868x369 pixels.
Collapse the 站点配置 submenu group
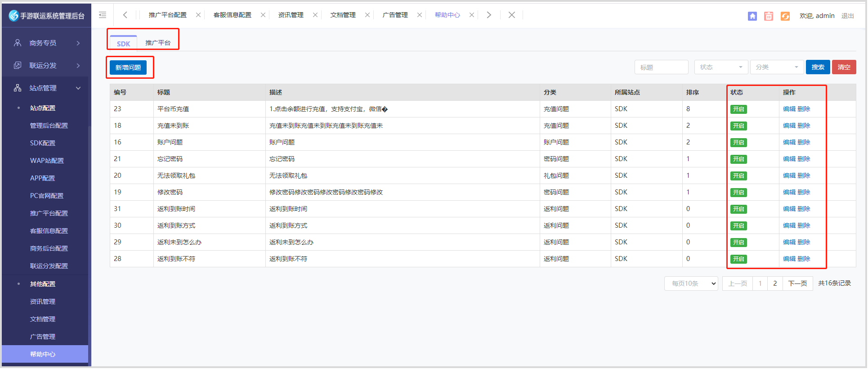[x=43, y=108]
